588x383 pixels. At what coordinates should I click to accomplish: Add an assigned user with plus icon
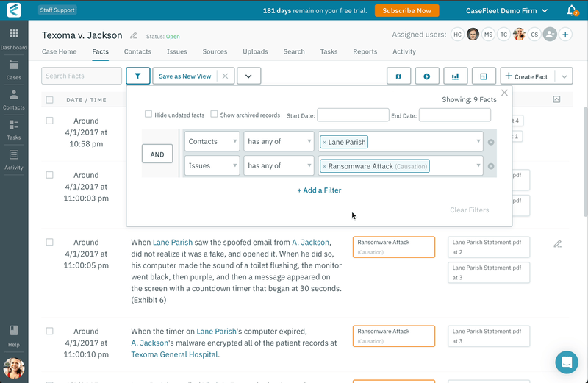565,35
